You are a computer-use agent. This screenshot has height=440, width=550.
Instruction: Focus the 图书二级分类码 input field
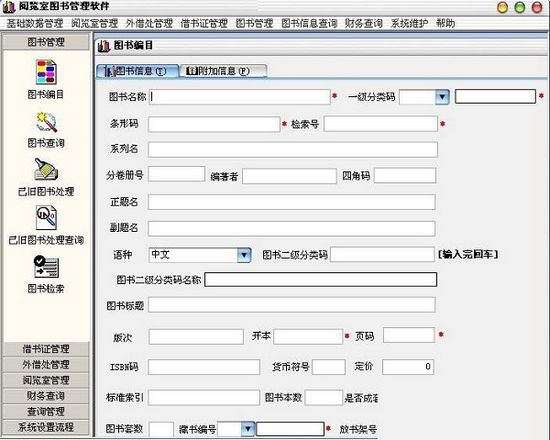[382, 254]
